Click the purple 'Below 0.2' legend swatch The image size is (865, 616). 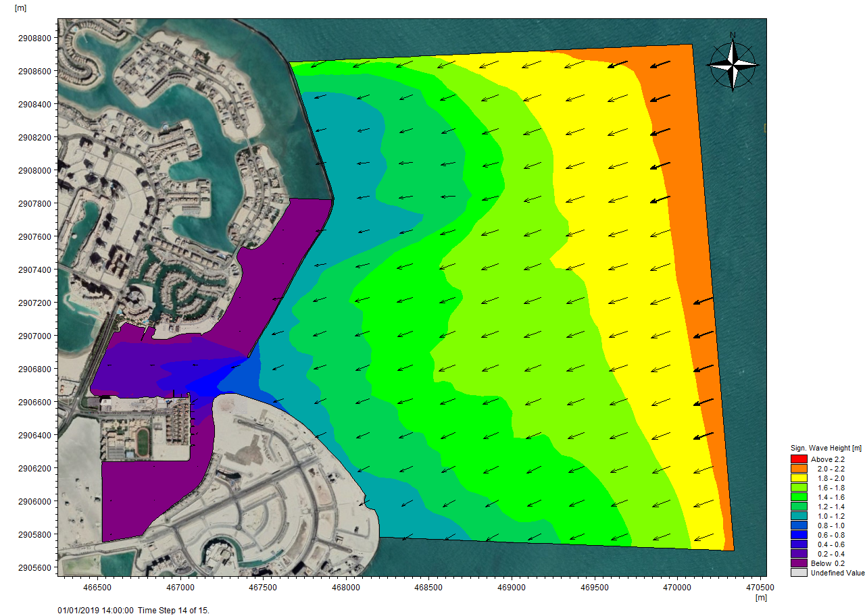click(799, 563)
